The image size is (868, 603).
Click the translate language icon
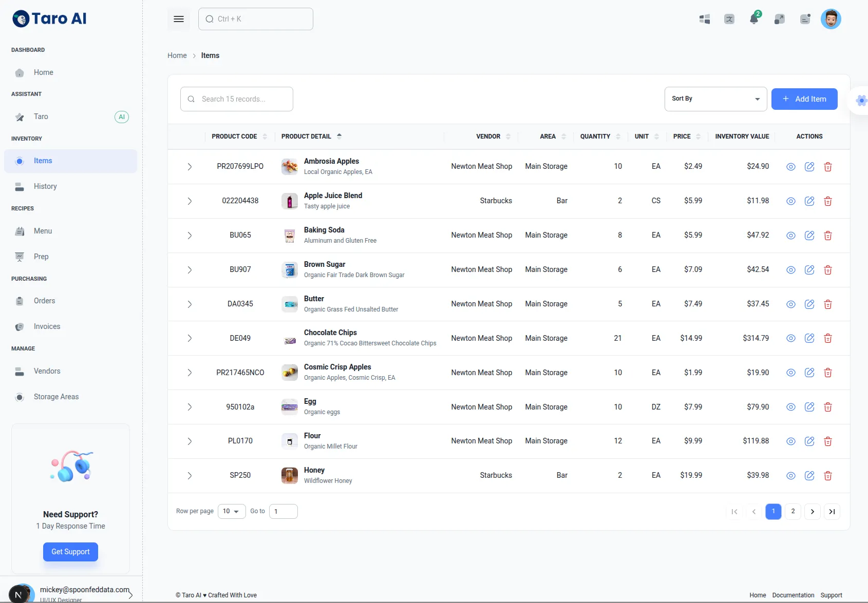click(729, 20)
